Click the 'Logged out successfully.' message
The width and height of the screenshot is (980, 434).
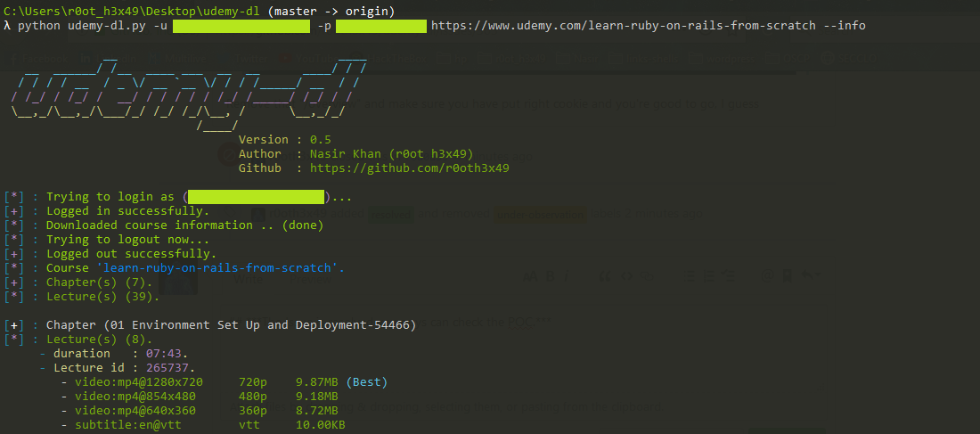pos(131,254)
